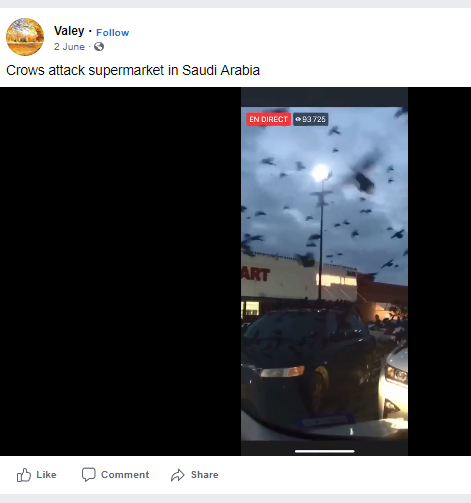Click the curved arrow Share icon
Screen dimensions: 471x503
[x=178, y=475]
